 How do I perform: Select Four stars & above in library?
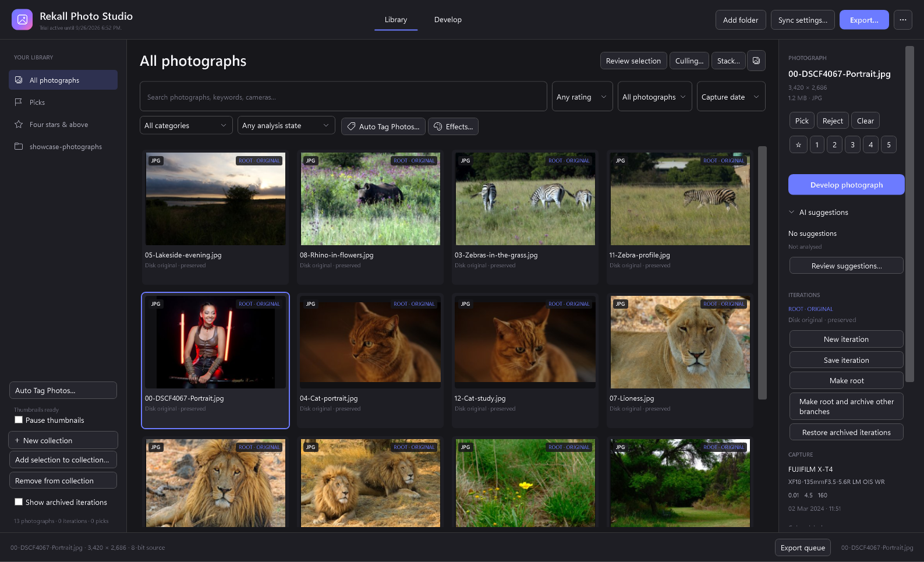[63, 124]
